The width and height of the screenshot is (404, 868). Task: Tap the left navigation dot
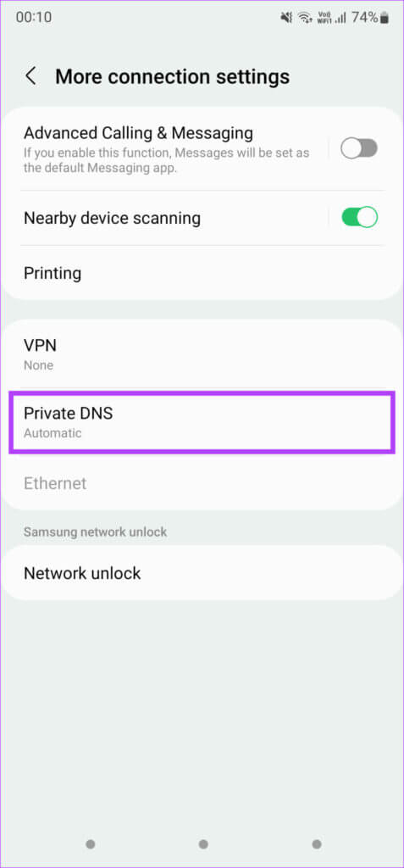click(91, 844)
